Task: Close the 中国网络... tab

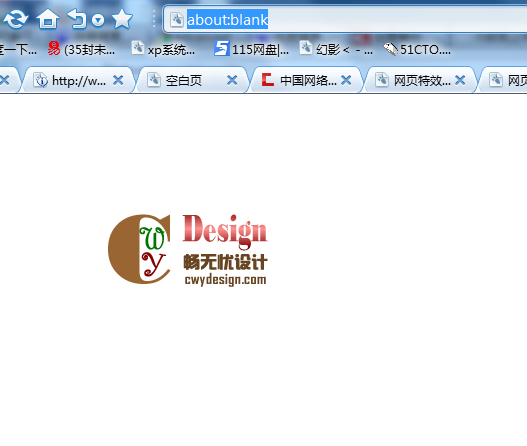Action: [346, 80]
